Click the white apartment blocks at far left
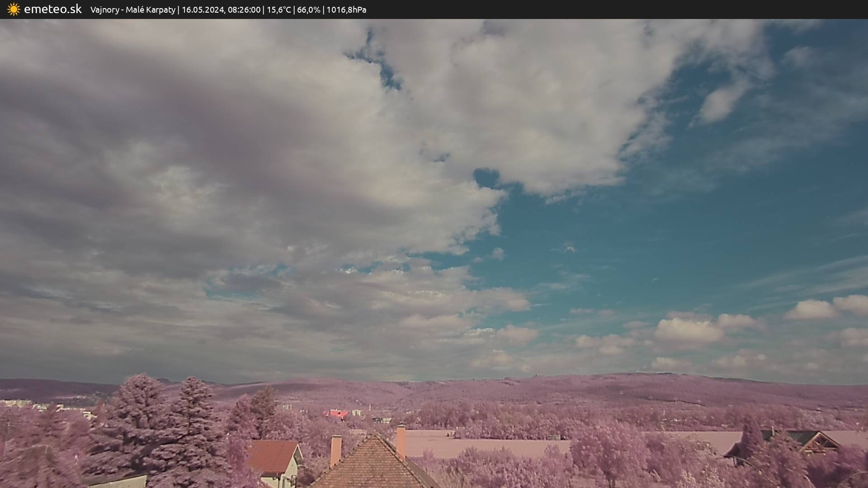 16,403
